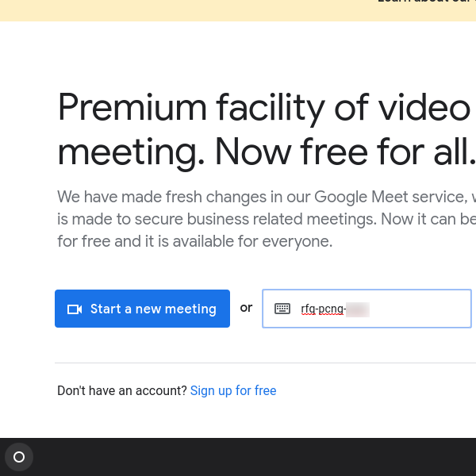Focus the rfq-pcng meeting code text
Screen dimensions: 476x476
(322, 309)
